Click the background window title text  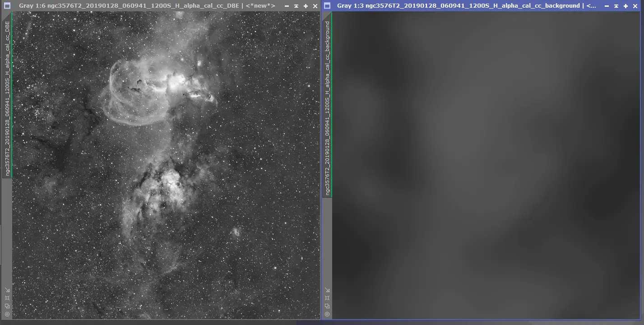(467, 6)
